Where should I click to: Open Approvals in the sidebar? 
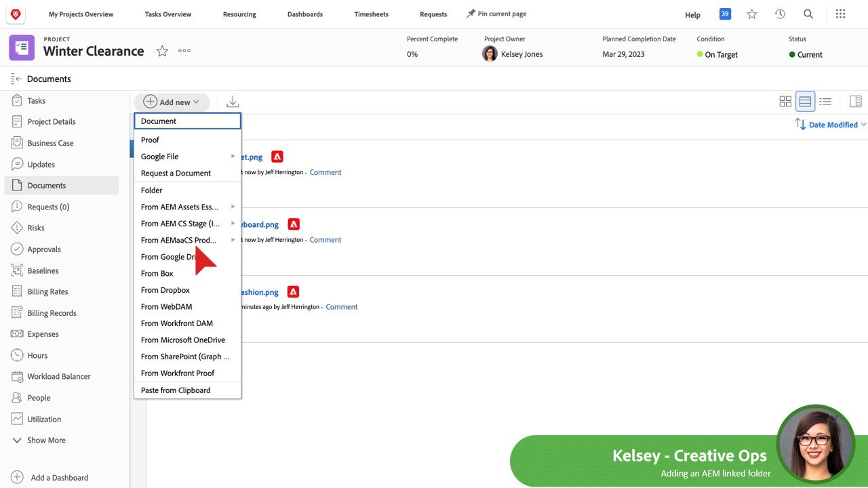pyautogui.click(x=61, y=249)
